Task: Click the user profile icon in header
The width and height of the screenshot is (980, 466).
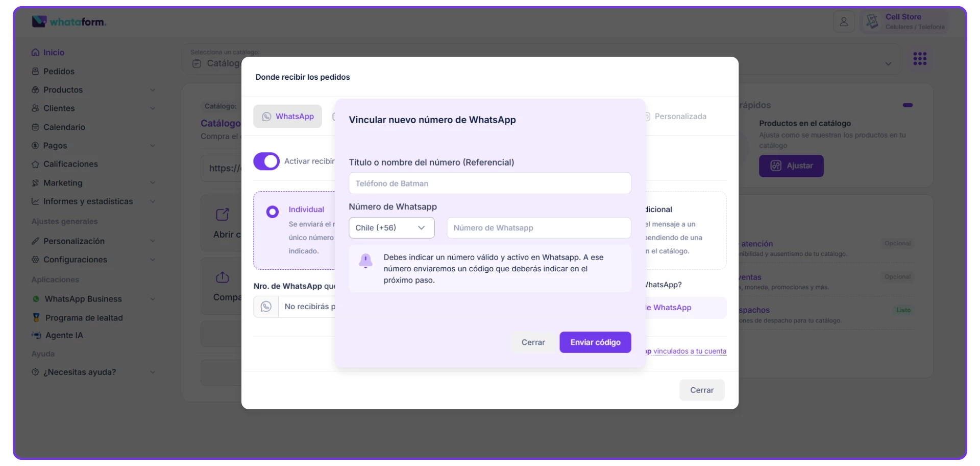Action: (844, 22)
